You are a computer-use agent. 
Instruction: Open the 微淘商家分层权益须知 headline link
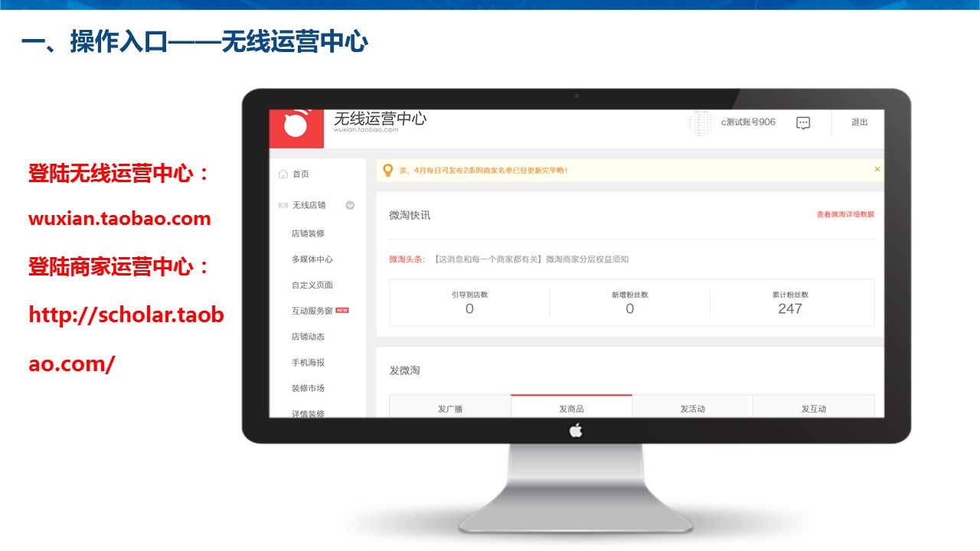[x=531, y=259]
